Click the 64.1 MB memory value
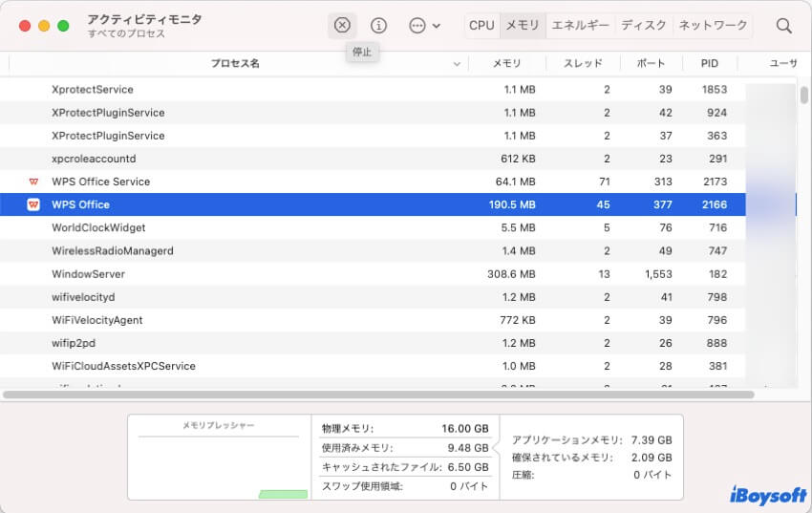Screen dimensions: 812x513 515,182
